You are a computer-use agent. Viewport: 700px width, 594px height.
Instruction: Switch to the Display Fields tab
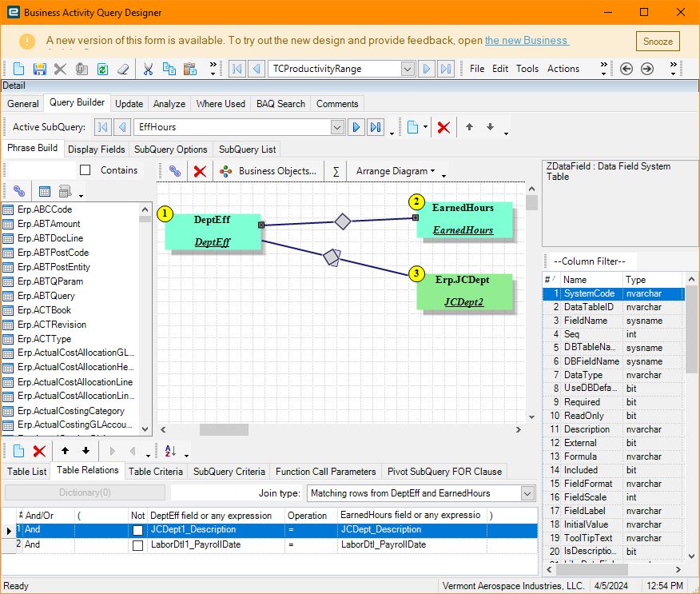tap(96, 149)
